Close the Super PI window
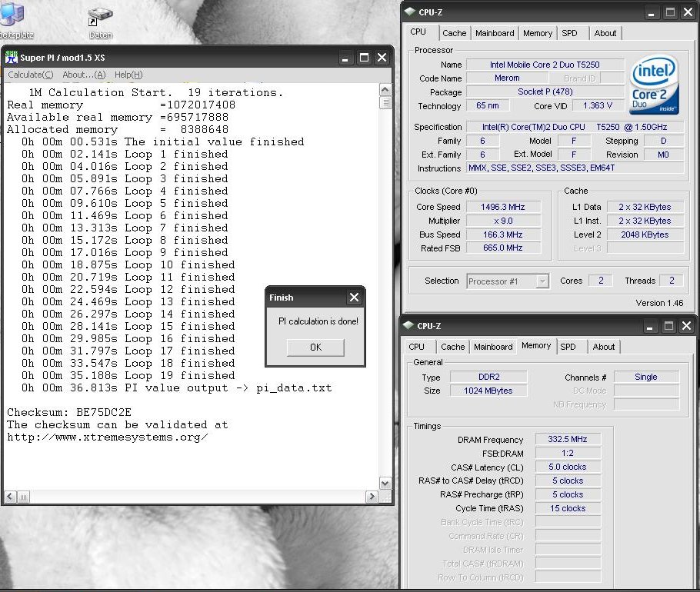 (382, 58)
